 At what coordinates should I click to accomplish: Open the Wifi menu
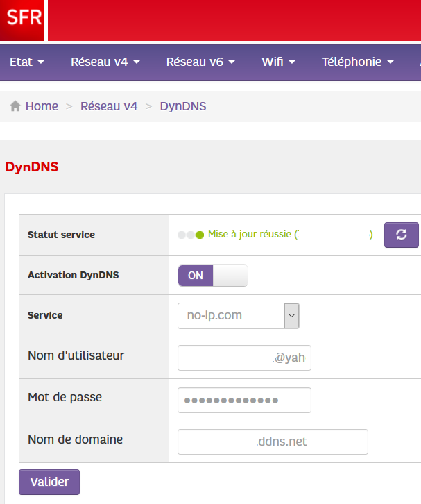tap(278, 62)
